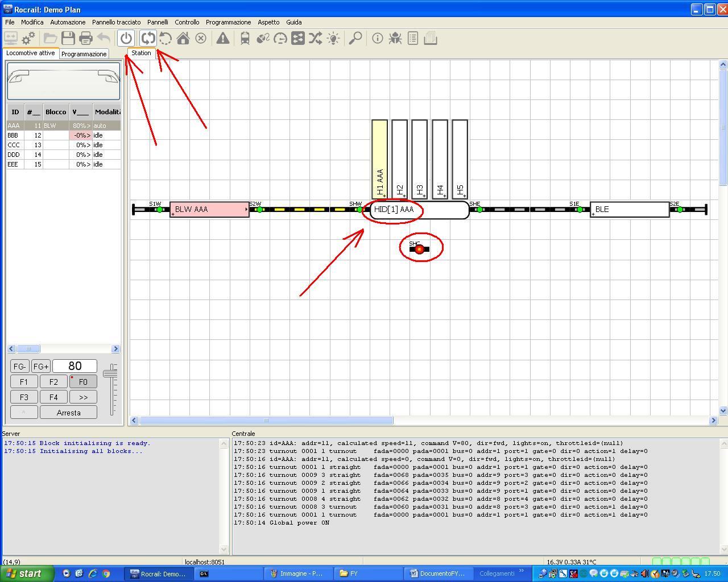Open the routes grid icon
Viewport: 728px width, 582px height.
[298, 39]
